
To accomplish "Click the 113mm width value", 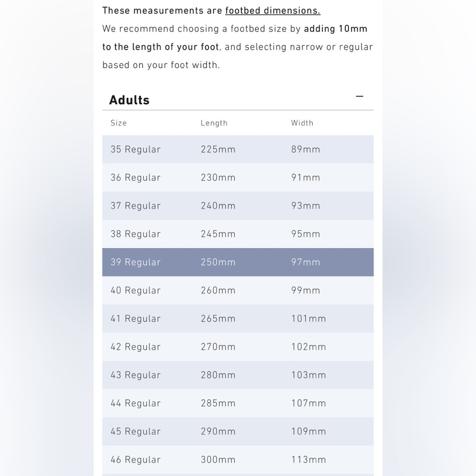I will point(308,460).
